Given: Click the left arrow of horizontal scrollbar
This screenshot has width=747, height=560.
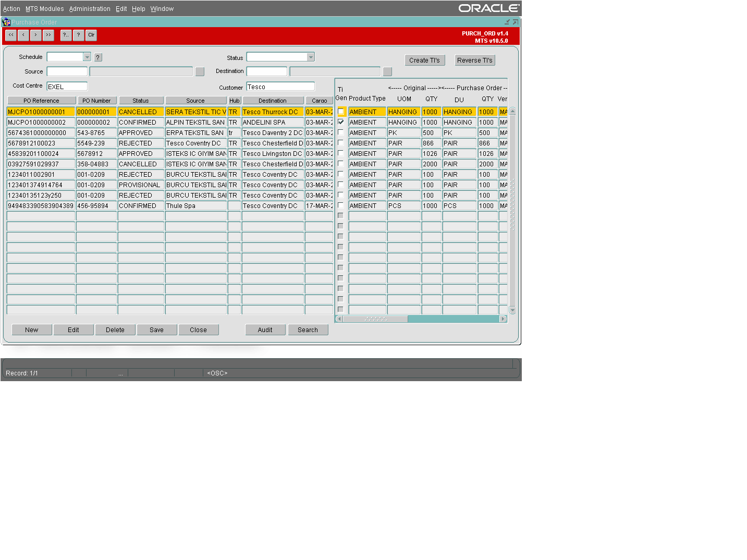Looking at the screenshot, I should (x=339, y=319).
